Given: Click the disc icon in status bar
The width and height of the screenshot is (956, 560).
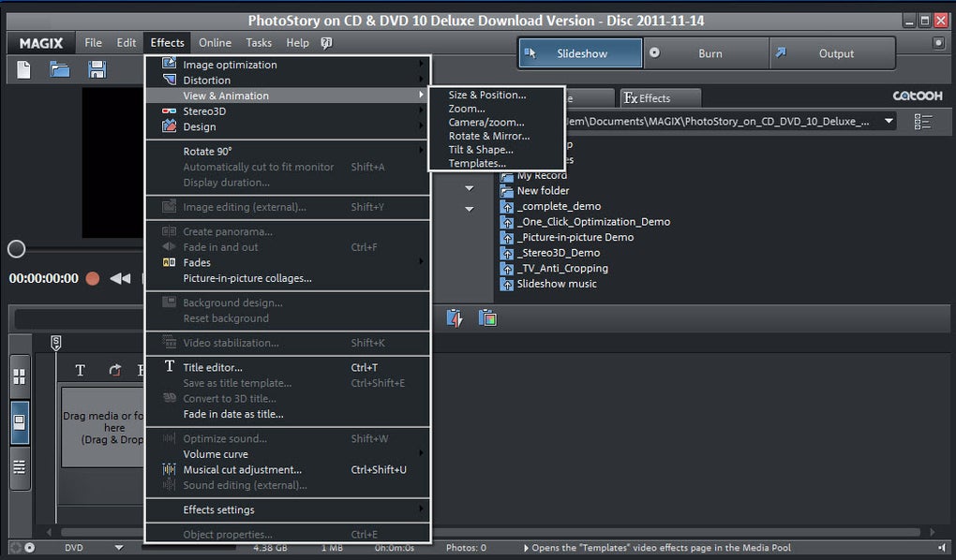Looking at the screenshot, I should [x=29, y=547].
